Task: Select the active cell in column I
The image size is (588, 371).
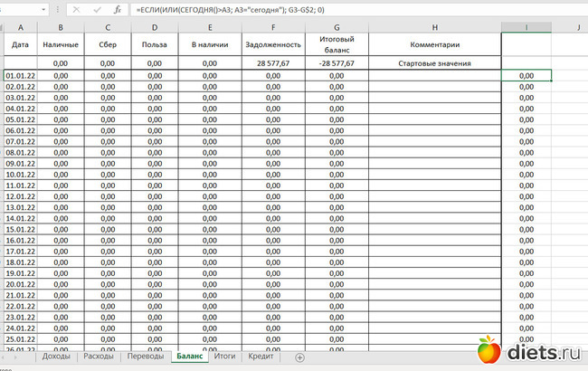Action: click(x=526, y=76)
